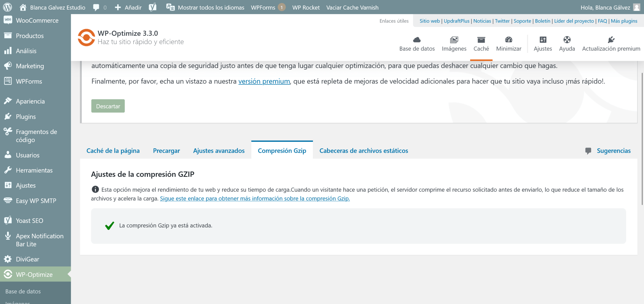Click the Apariencia paintbrush icon
644x304 pixels.
(x=8, y=101)
